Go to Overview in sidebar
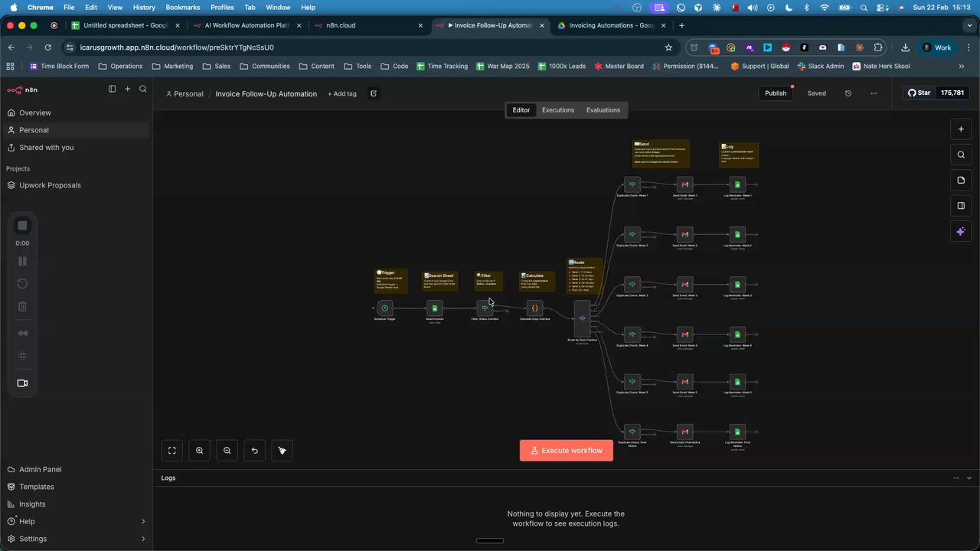 35,112
